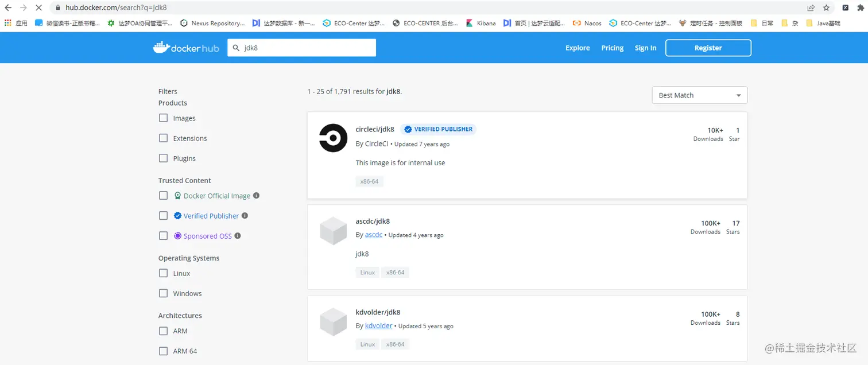Image resolution: width=868 pixels, height=365 pixels.
Task: Click the Sponsored OSS purple badge icon
Action: [x=178, y=236]
